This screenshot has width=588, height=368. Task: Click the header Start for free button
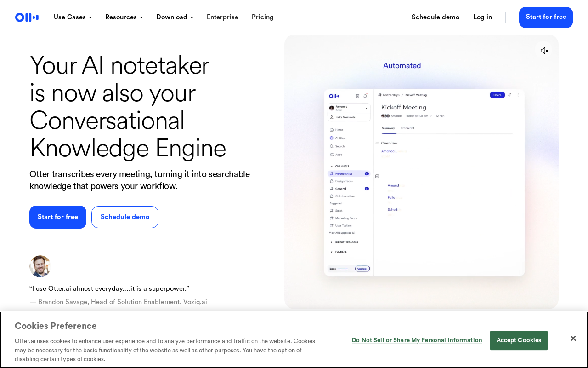click(546, 17)
